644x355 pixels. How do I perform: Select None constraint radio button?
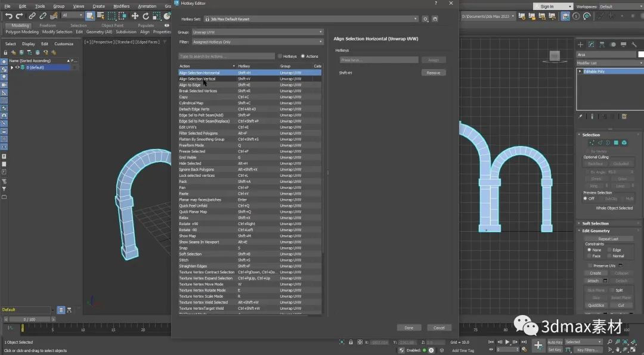click(589, 250)
